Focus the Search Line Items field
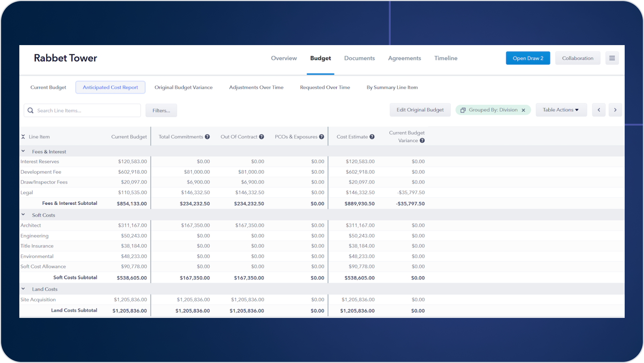The image size is (644, 363). click(x=82, y=111)
